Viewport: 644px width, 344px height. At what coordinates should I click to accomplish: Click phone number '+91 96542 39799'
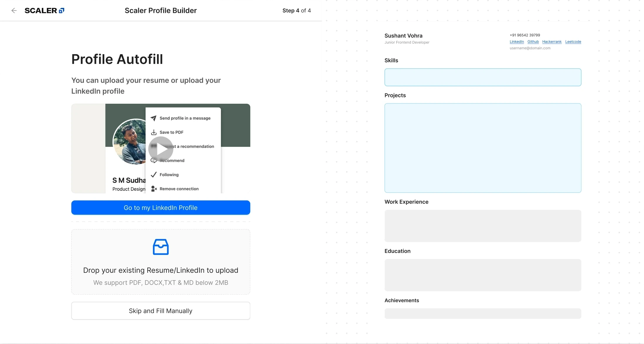click(524, 35)
